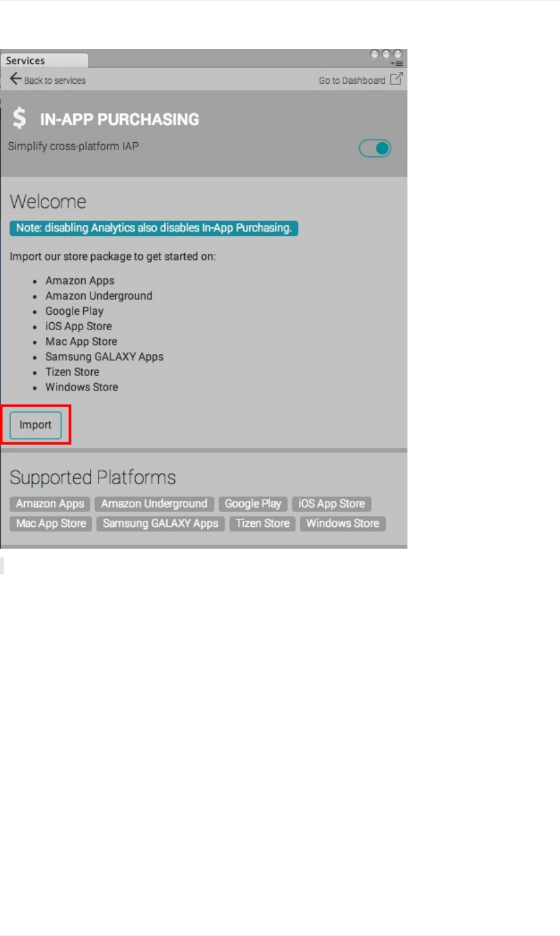Click the Import button
Viewport: 560px width, 936px height.
35,425
